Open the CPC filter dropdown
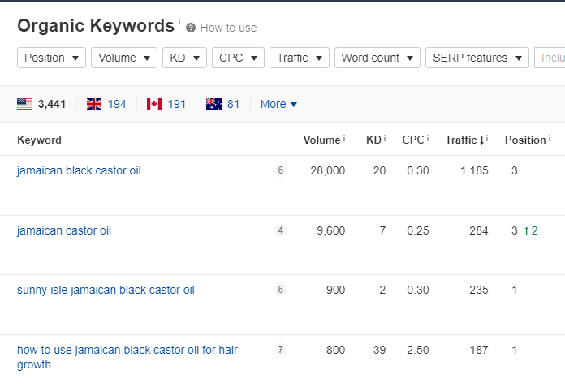Screen dimensions: 565x392 tap(238, 58)
